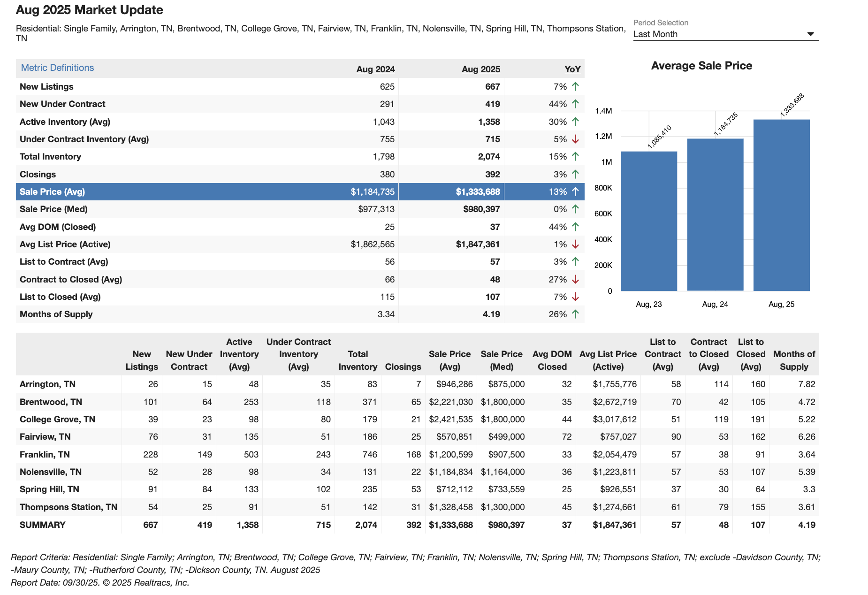Image resolution: width=868 pixels, height=595 pixels.
Task: Open the Period Selection dropdown arrow
Action: click(x=810, y=34)
